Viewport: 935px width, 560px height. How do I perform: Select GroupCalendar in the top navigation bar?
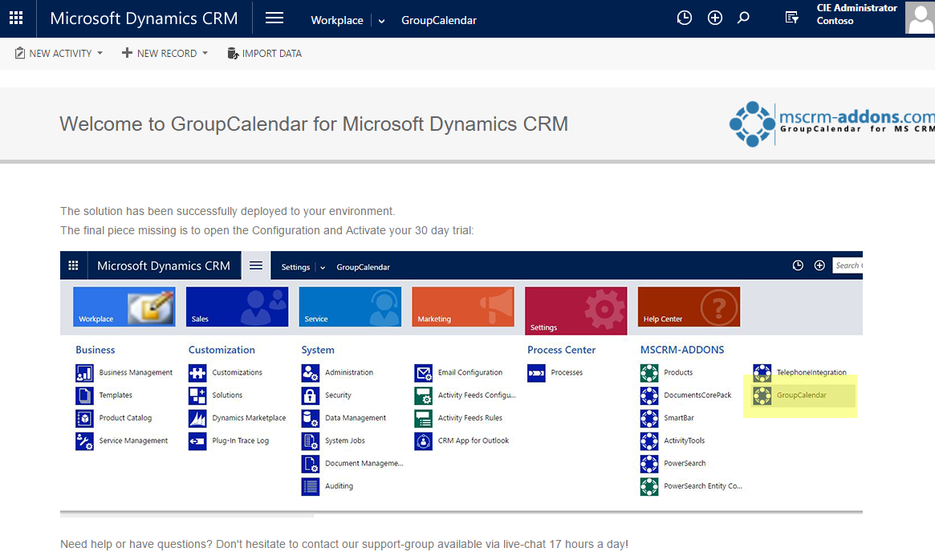coord(439,21)
